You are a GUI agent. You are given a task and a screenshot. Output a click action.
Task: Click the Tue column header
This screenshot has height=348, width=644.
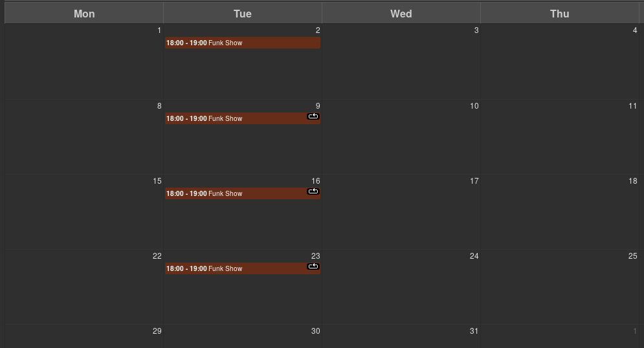pos(243,14)
